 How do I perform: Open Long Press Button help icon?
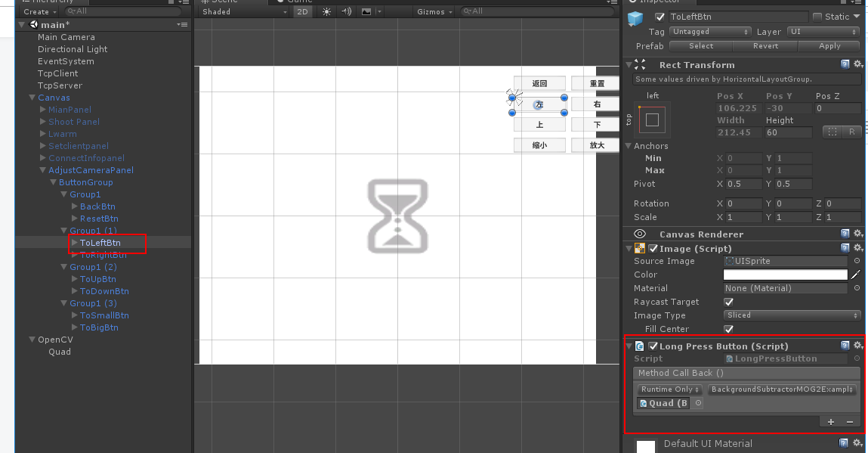(x=845, y=346)
